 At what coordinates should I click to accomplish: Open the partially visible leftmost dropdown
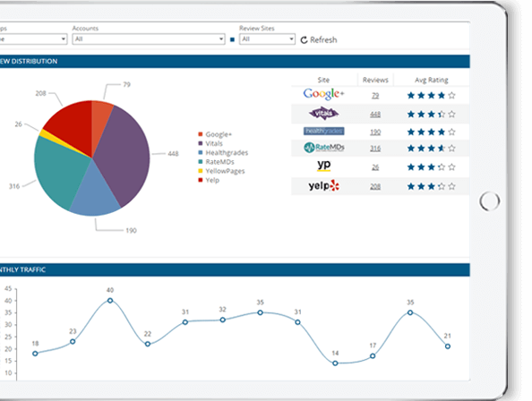click(x=33, y=39)
